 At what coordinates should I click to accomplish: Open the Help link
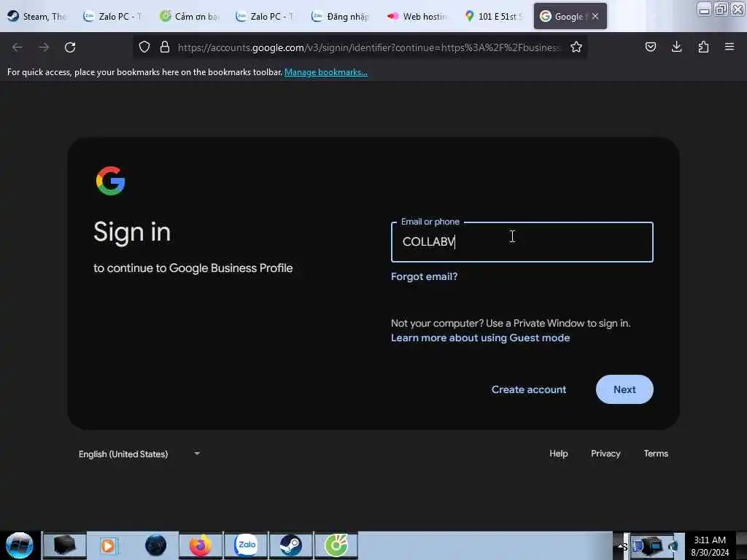point(558,454)
